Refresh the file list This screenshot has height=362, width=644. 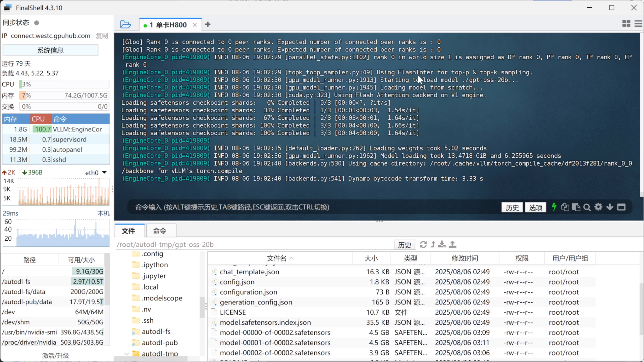pos(423,244)
